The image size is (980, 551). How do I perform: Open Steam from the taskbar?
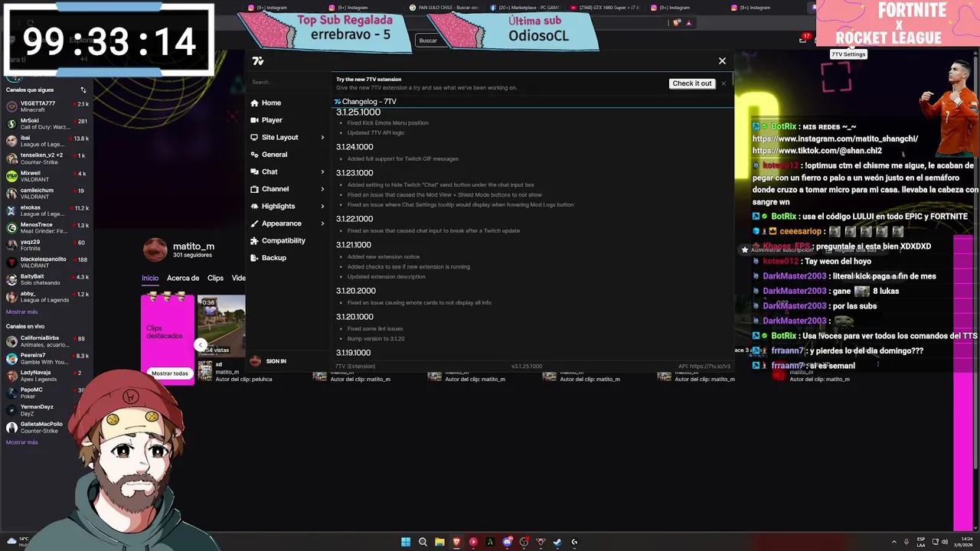coord(557,542)
